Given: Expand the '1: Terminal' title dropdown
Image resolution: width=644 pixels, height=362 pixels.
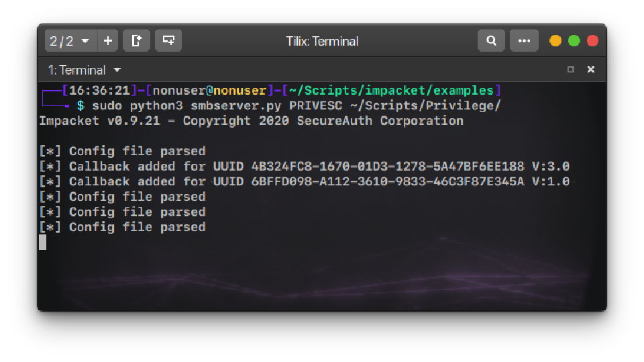Looking at the screenshot, I should pyautogui.click(x=77, y=70).
